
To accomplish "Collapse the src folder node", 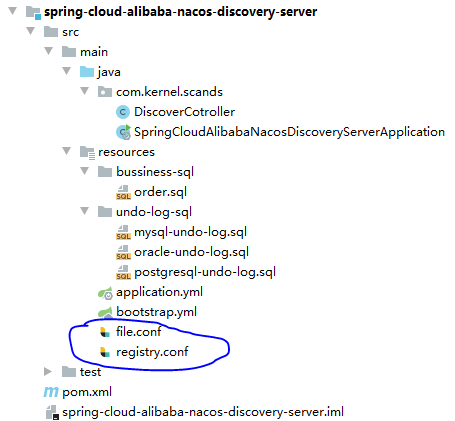I will 31,31.
